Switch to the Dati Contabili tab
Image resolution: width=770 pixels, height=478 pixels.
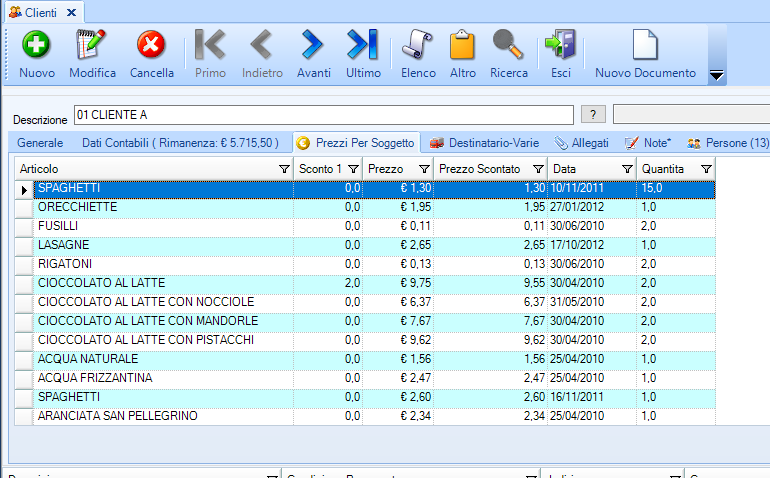tap(180, 143)
